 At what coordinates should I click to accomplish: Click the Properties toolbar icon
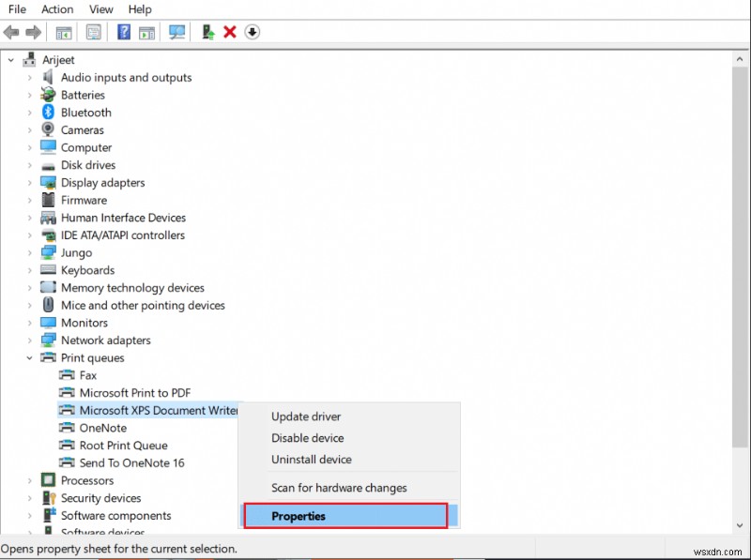[93, 32]
